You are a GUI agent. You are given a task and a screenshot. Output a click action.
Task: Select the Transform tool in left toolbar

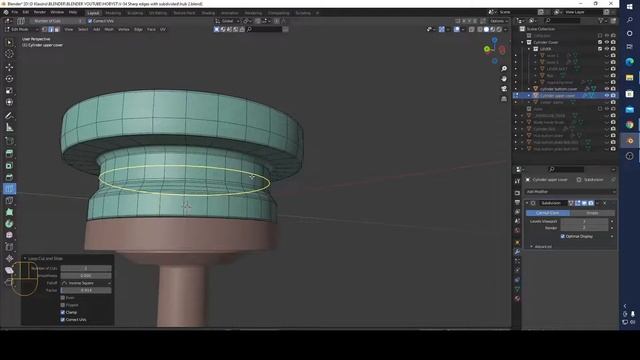pyautogui.click(x=9, y=102)
